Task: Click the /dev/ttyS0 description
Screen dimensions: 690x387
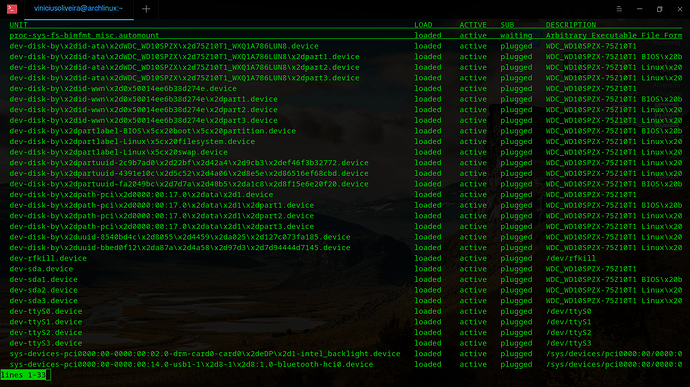Action: pyautogui.click(x=569, y=311)
